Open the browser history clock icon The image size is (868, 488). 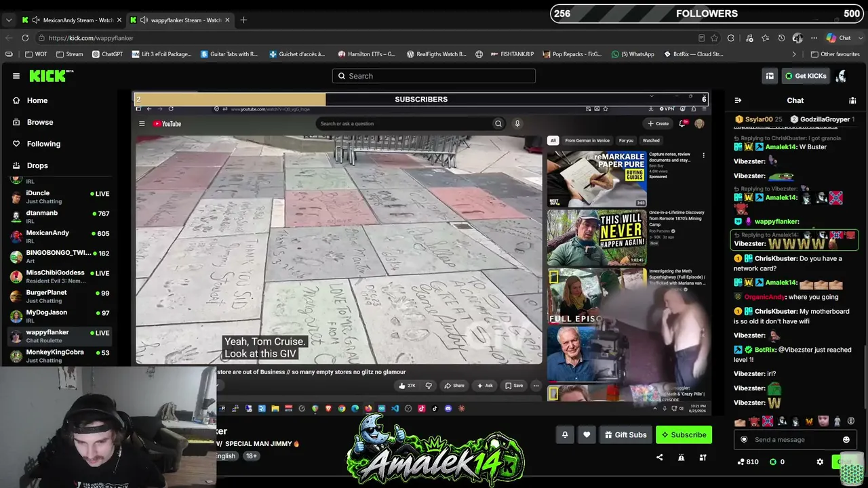pos(781,38)
